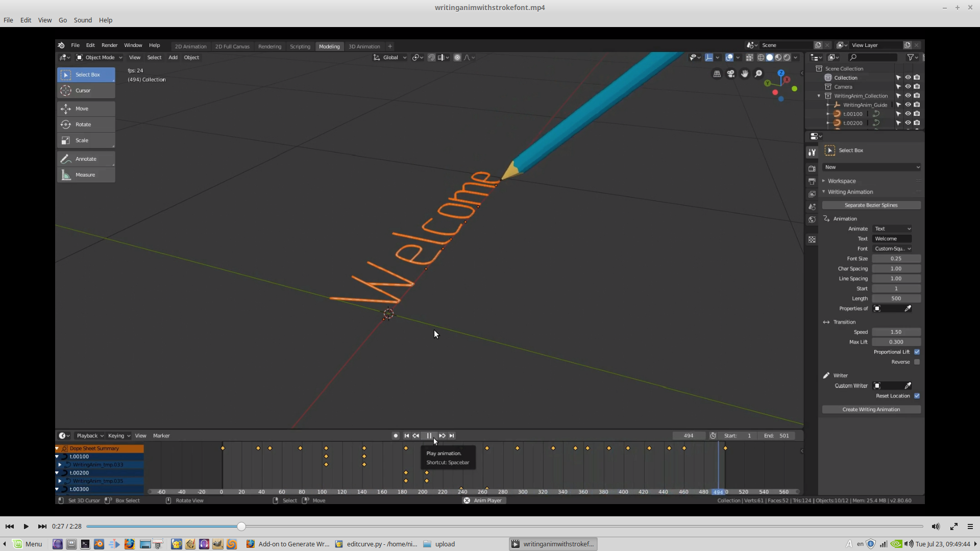
Task: Hide the Camera collection with eye icon
Action: click(x=908, y=87)
